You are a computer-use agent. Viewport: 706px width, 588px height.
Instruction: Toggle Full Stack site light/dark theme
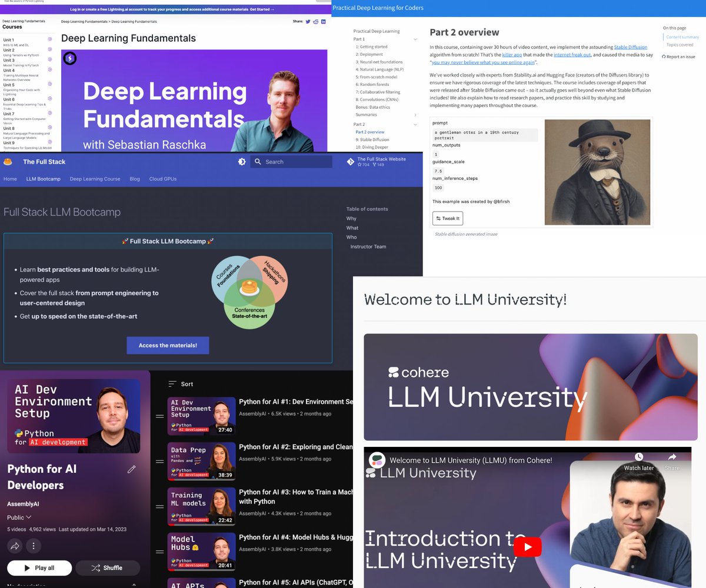(242, 162)
